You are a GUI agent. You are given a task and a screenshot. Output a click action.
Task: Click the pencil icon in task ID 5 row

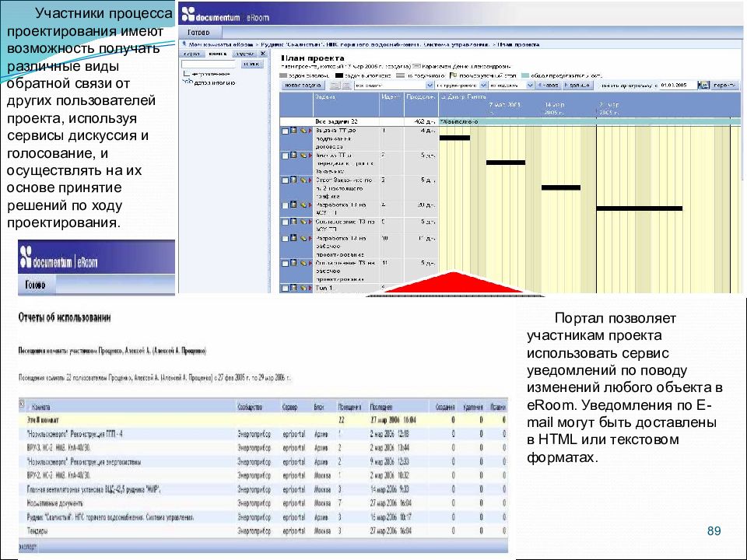[x=302, y=221]
